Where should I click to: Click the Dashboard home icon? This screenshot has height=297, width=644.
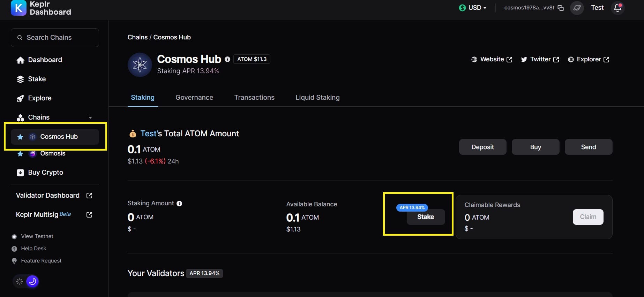pos(20,60)
